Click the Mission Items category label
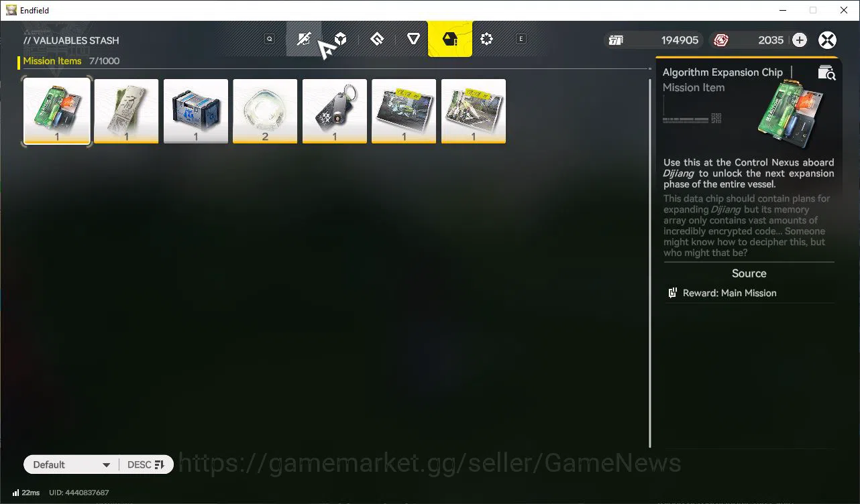Screen dimensions: 860x504 point(52,61)
